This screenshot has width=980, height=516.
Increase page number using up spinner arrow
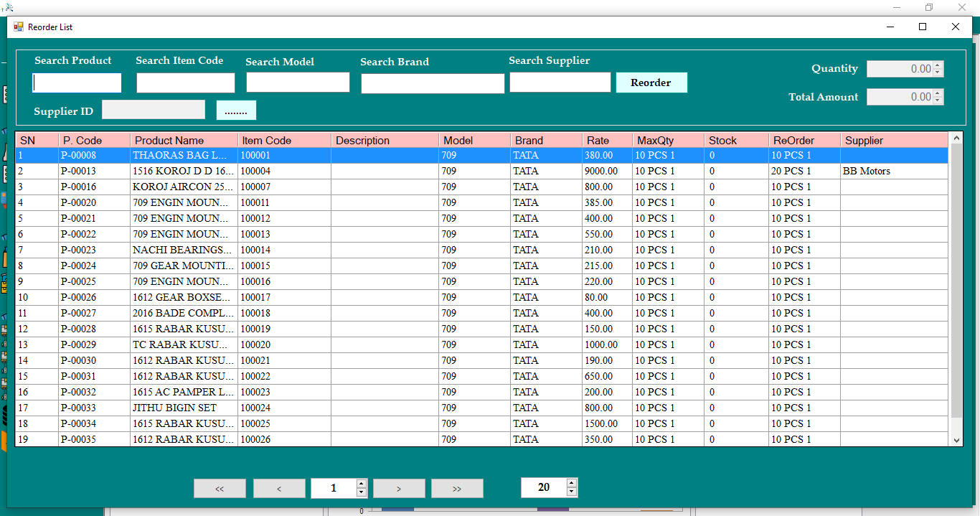[362, 484]
